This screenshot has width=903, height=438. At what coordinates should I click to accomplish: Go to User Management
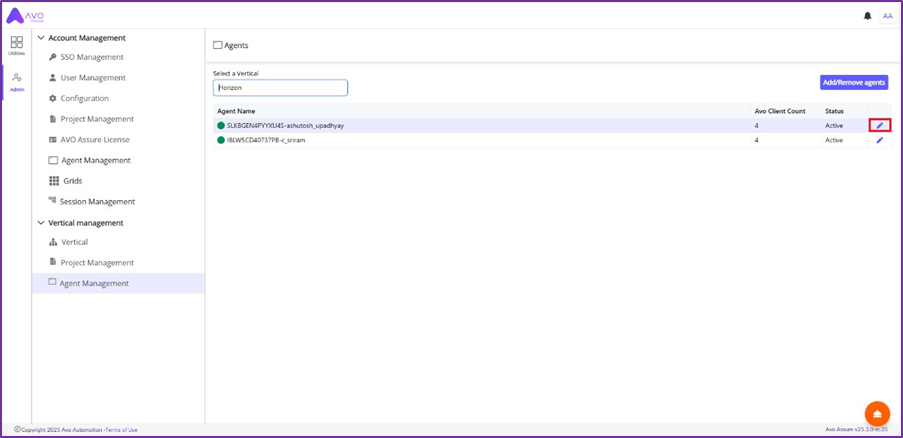(92, 78)
